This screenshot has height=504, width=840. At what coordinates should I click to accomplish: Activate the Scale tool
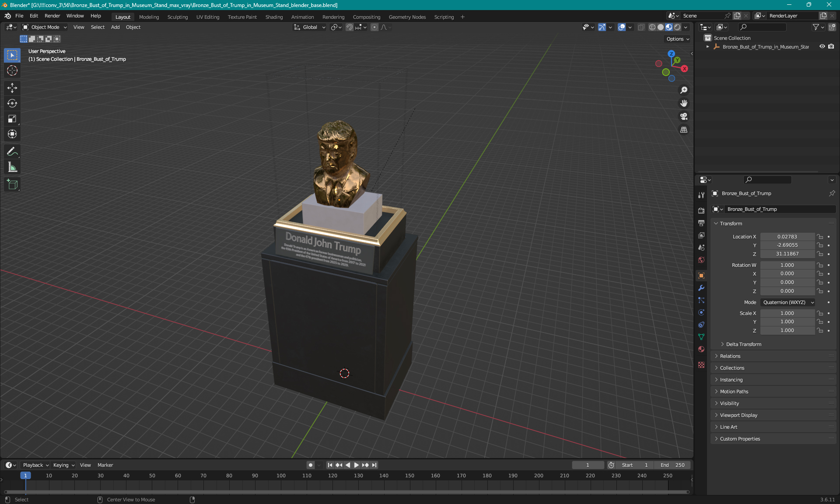pos(12,119)
